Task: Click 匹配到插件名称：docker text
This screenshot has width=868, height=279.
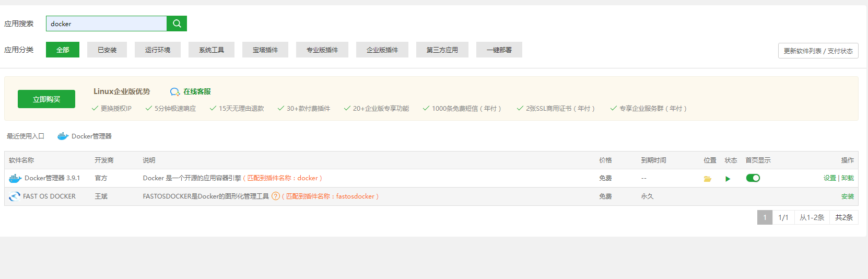Action: click(282, 178)
